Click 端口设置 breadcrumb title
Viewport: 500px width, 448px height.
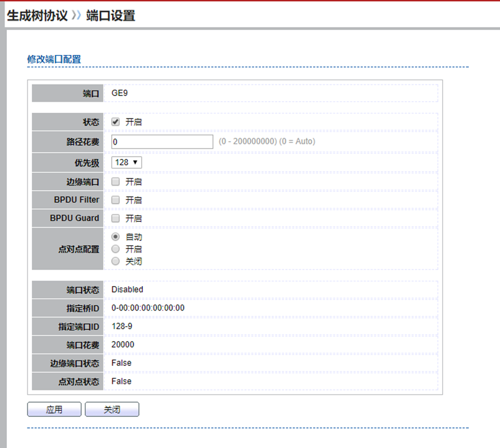111,16
